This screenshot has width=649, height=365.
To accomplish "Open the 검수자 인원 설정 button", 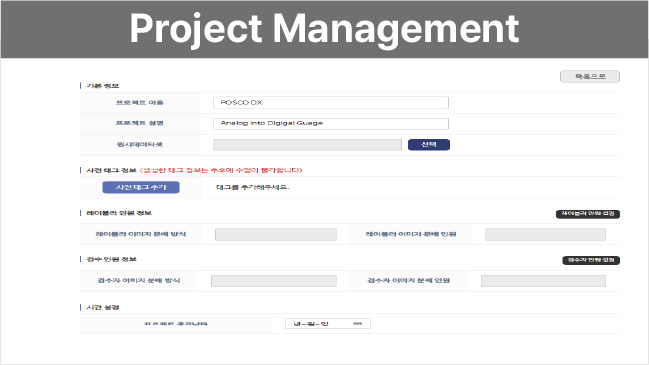I will pyautogui.click(x=591, y=260).
